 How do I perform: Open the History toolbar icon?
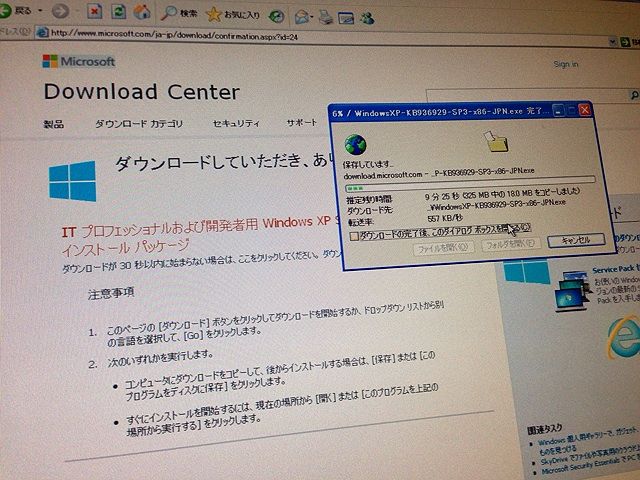click(x=276, y=16)
